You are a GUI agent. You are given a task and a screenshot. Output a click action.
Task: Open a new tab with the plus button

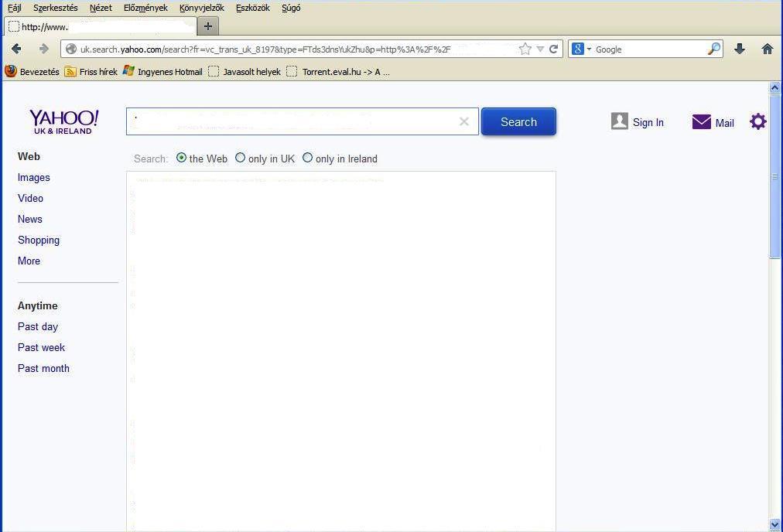tap(208, 26)
